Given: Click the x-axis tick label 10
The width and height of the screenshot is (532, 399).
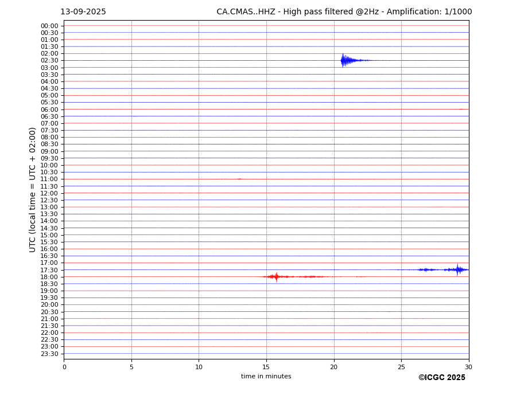Looking at the screenshot, I should pyautogui.click(x=199, y=367).
